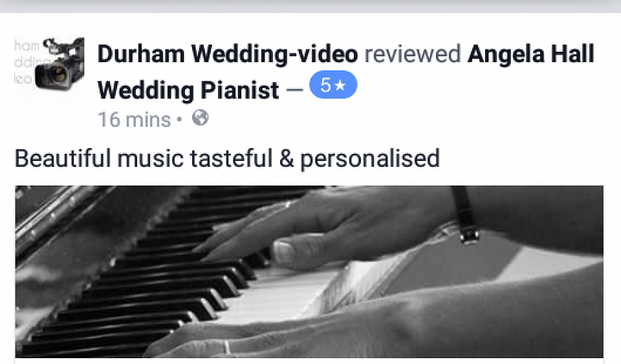Click the dash before the 5 star badge
The height and width of the screenshot is (364, 621).
point(294,90)
